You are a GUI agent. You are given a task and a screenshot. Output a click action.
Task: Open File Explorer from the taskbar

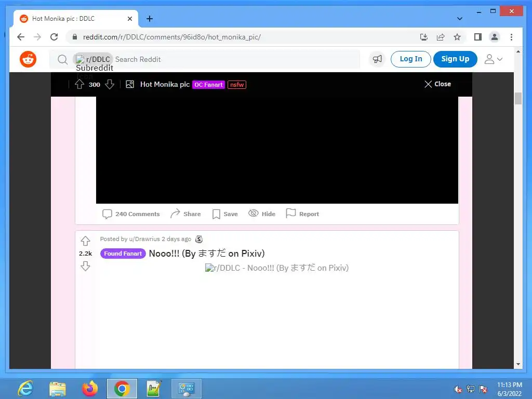(58, 389)
